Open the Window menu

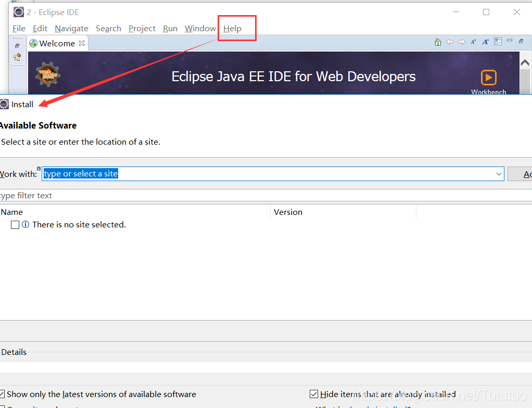coord(200,29)
